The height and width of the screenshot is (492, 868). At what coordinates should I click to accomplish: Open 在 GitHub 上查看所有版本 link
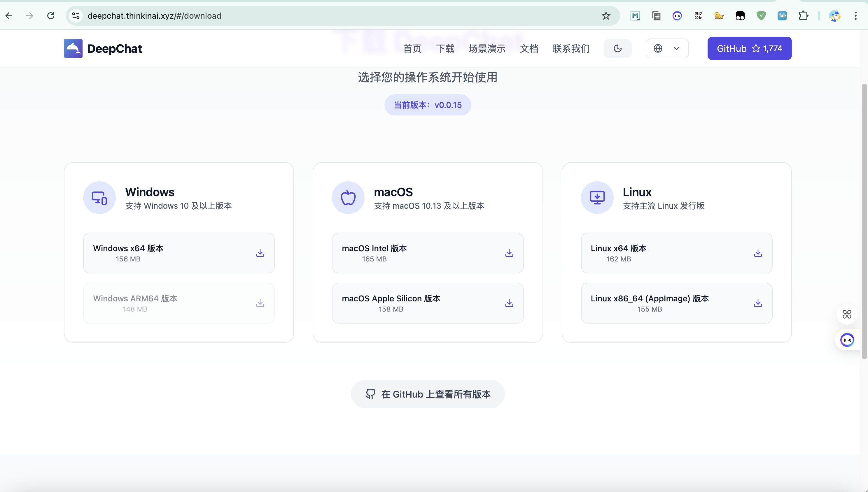coord(427,394)
